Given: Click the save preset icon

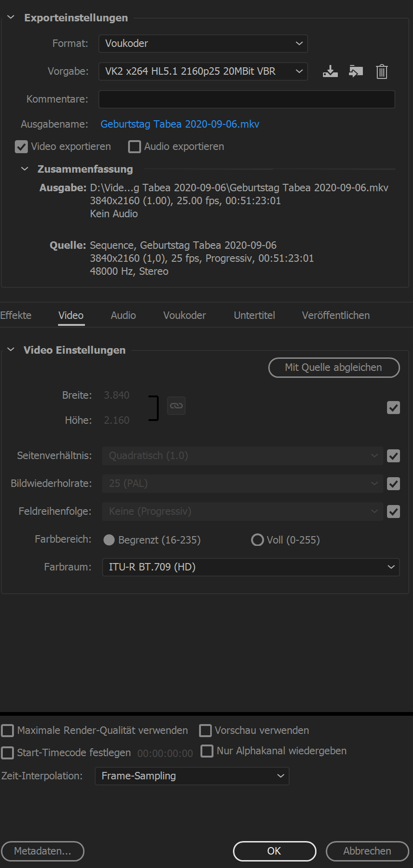Looking at the screenshot, I should 330,71.
